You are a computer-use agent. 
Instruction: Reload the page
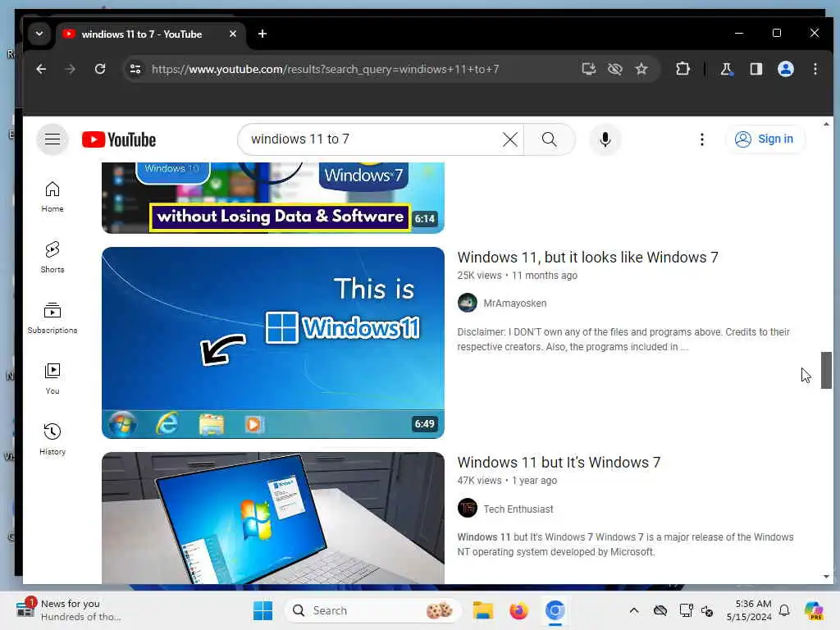pyautogui.click(x=99, y=69)
